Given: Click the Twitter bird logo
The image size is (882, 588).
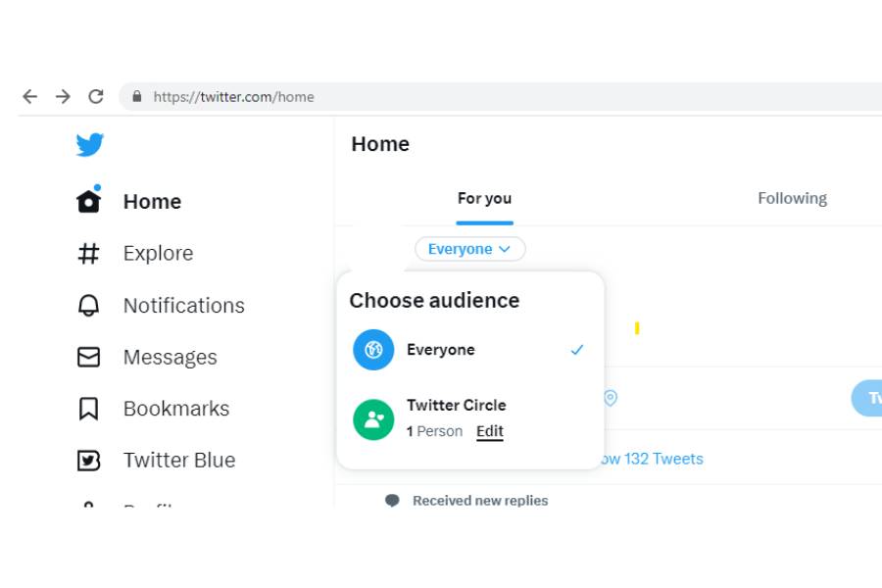Looking at the screenshot, I should [89, 145].
